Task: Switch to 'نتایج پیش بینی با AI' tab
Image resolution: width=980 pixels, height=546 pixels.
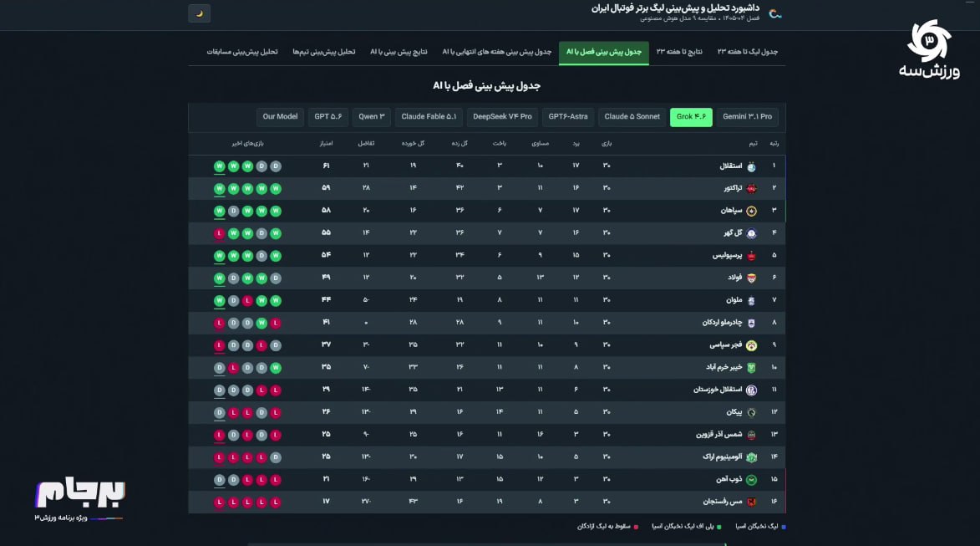Action: [x=399, y=52]
